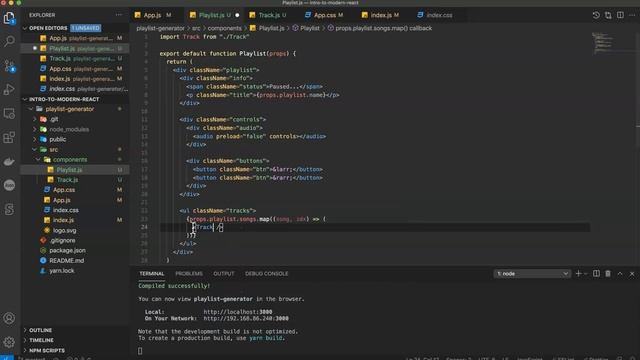
Task: Click the code minimap preview
Action: [603, 43]
